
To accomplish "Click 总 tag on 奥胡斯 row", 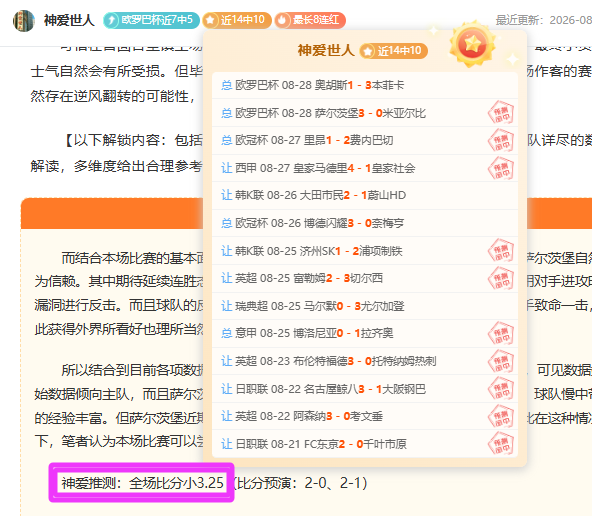I will click(227, 85).
